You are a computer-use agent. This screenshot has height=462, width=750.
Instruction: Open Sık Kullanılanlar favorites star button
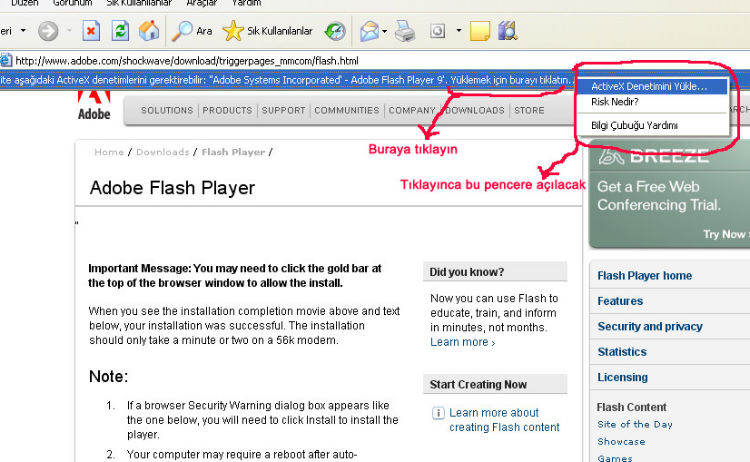click(267, 31)
